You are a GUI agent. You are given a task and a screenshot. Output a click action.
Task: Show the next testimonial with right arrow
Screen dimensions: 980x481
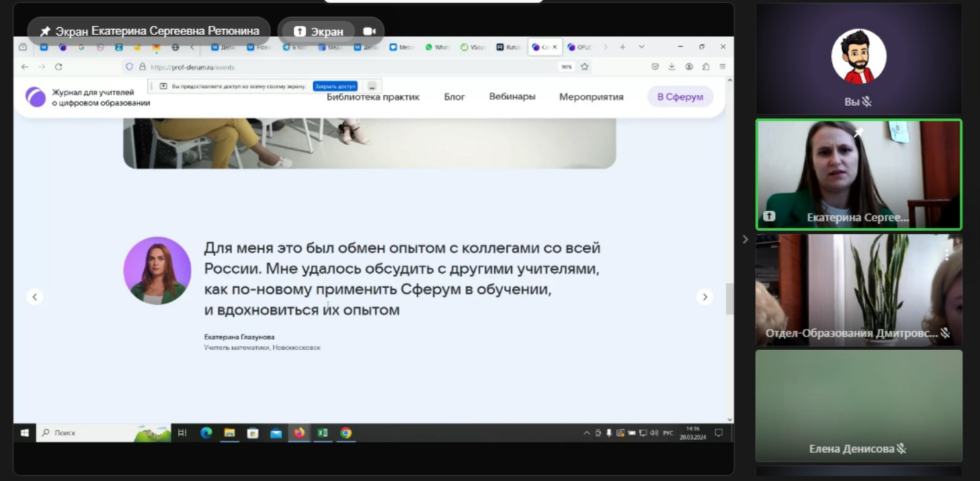(704, 297)
